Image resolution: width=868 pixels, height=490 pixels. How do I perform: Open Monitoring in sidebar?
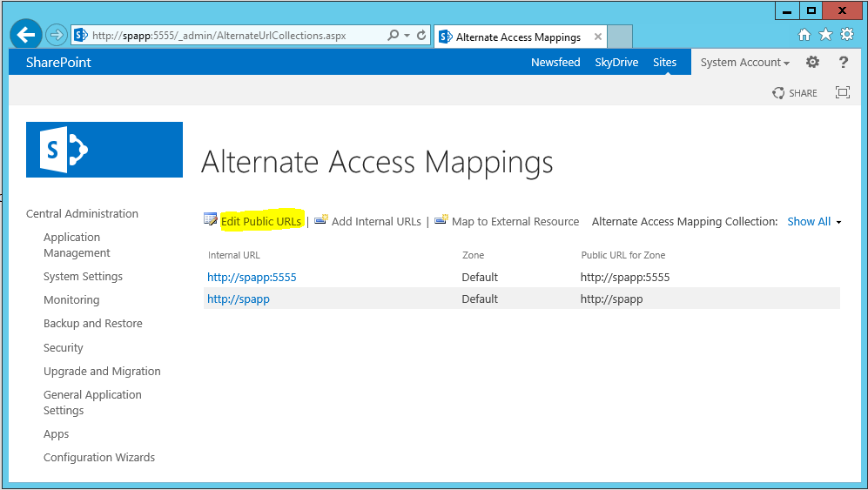click(71, 300)
